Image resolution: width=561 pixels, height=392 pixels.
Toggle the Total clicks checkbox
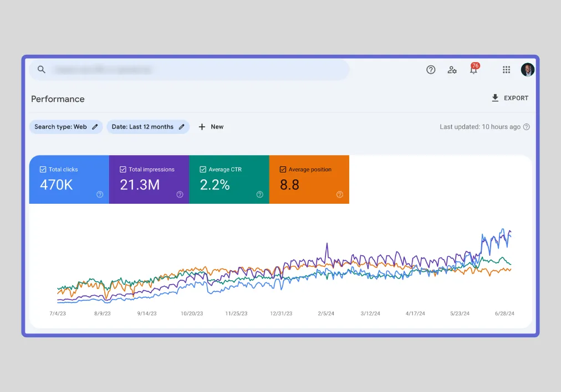(43, 169)
